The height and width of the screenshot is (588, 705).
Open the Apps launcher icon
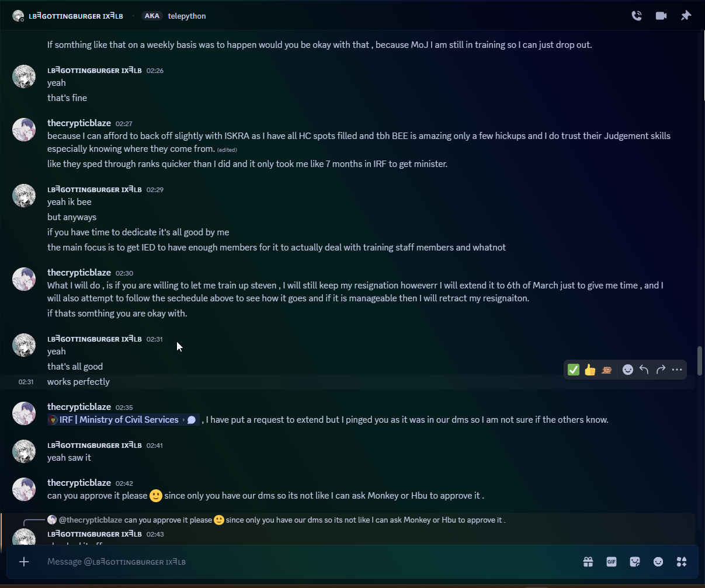(x=682, y=562)
